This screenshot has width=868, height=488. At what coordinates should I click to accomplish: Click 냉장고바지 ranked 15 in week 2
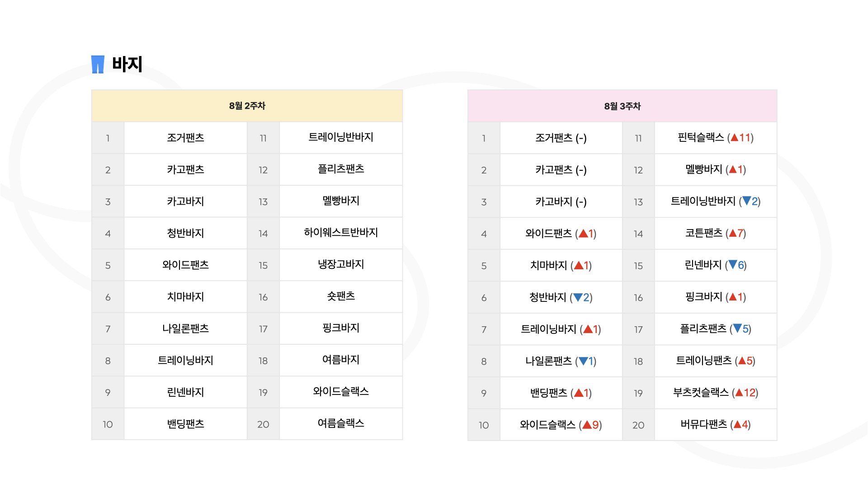point(341,264)
